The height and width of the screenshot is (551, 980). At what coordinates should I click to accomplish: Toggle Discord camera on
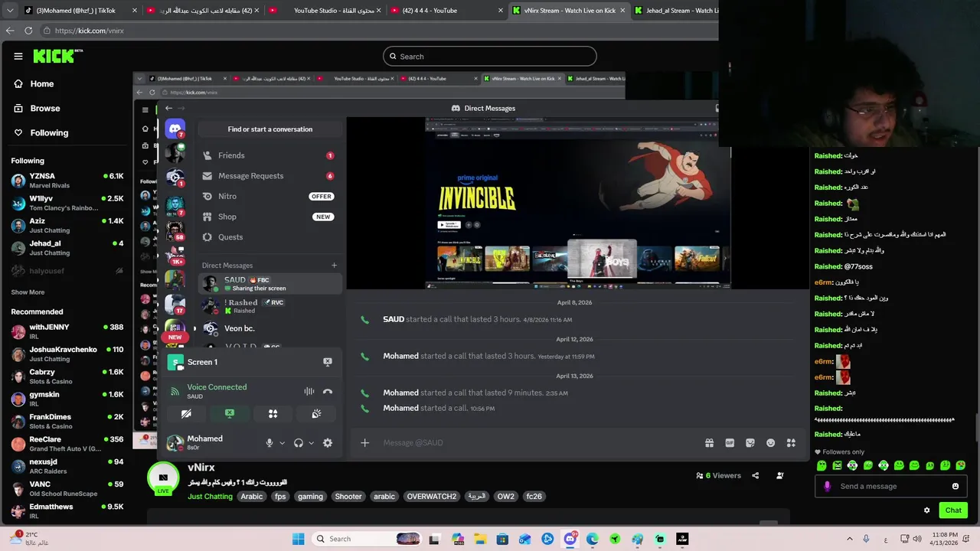point(186,414)
